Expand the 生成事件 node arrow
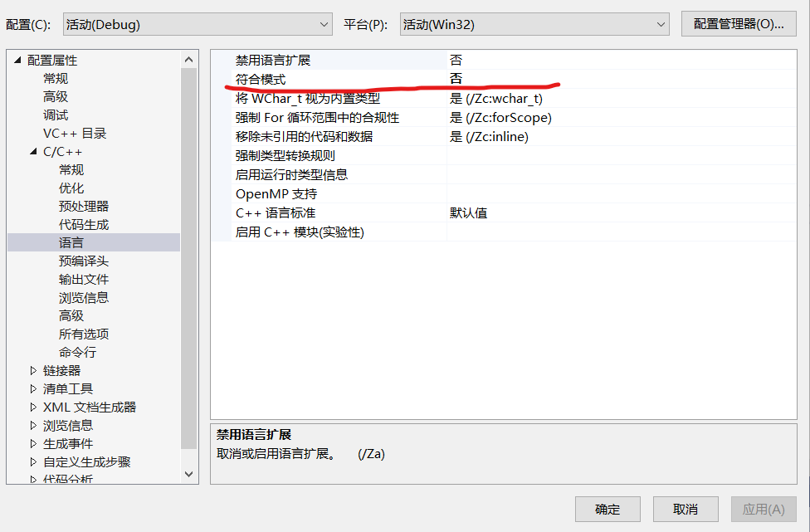 [33, 444]
